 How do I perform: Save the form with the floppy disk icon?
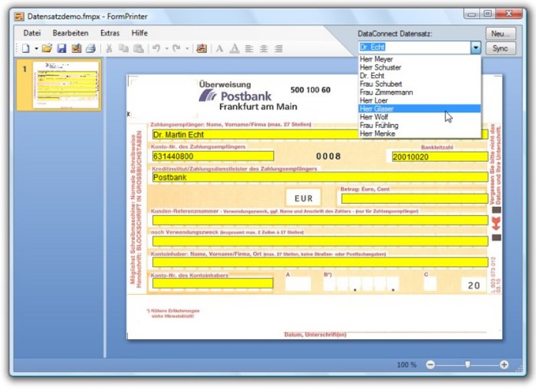(x=62, y=48)
